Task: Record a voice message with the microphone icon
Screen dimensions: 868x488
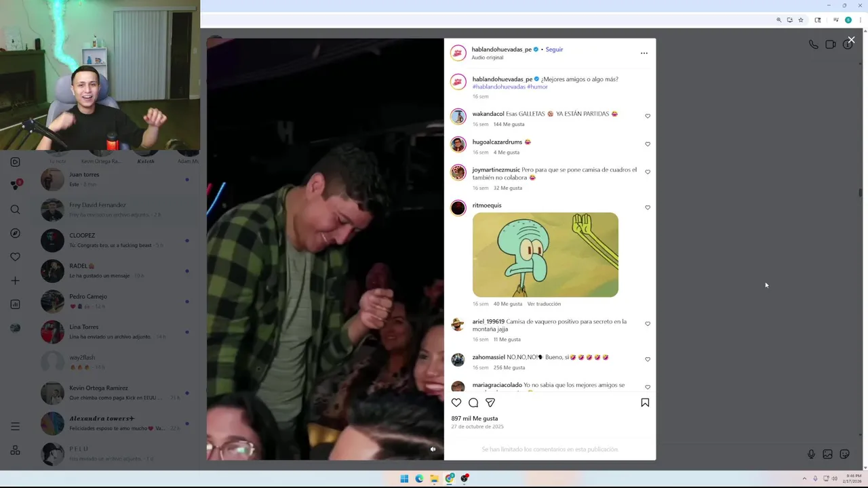Action: (811, 454)
